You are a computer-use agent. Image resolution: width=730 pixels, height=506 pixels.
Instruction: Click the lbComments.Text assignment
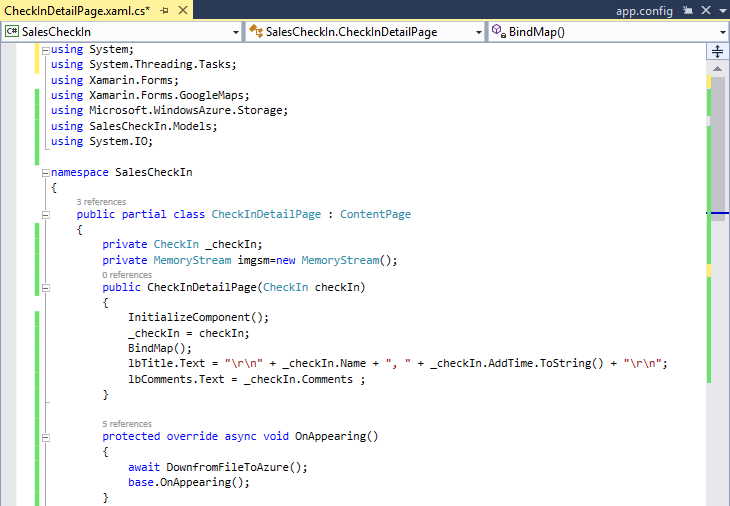tap(247, 379)
